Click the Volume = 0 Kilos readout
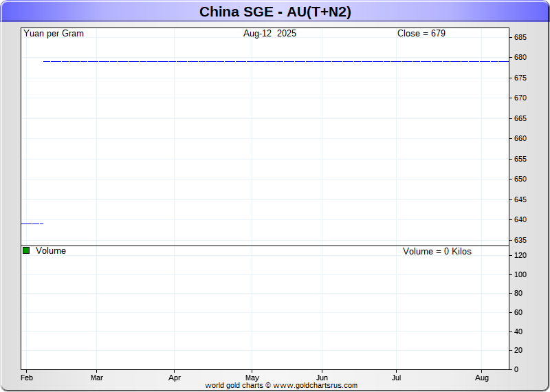550x392 pixels. 437,252
